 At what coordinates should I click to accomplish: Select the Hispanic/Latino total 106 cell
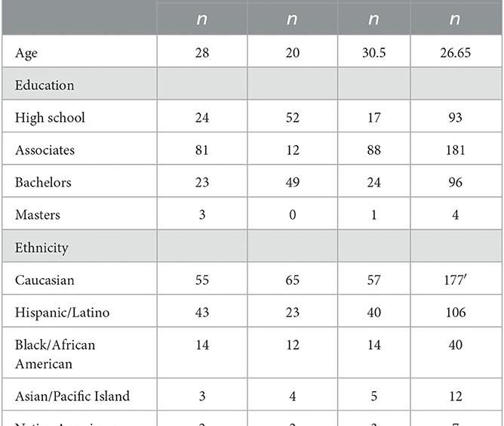pos(456,313)
